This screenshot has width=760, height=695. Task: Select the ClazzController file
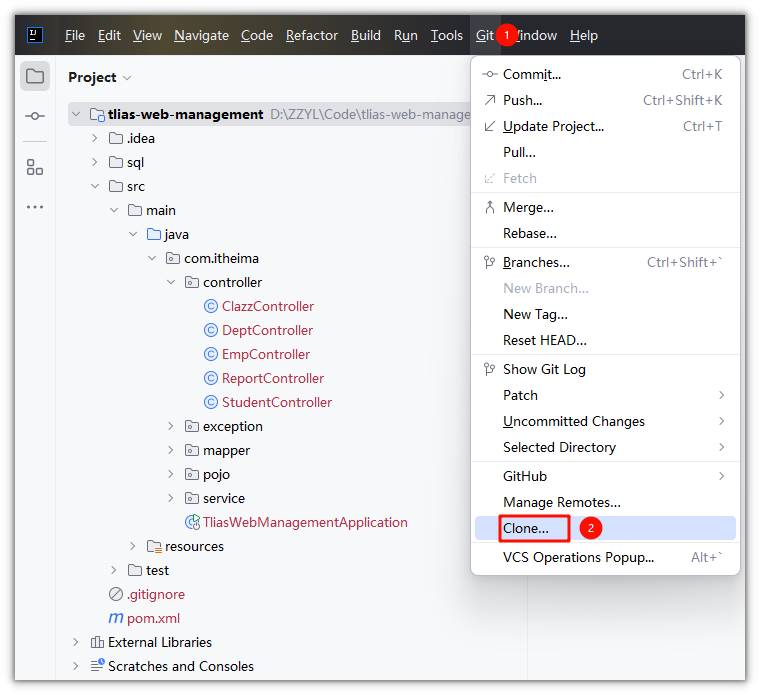[268, 306]
